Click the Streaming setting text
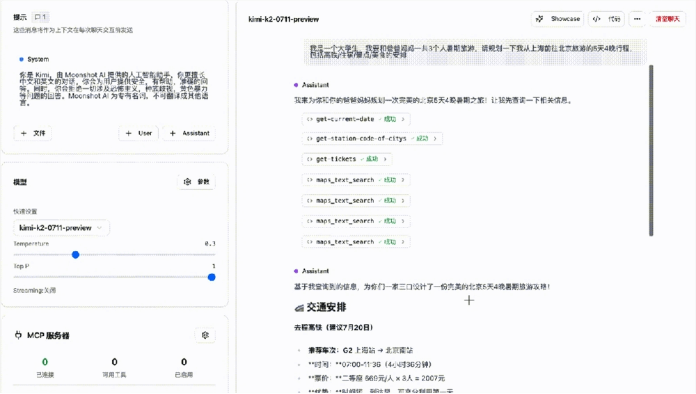Viewport: 696px width, 394px height. pyautogui.click(x=35, y=291)
